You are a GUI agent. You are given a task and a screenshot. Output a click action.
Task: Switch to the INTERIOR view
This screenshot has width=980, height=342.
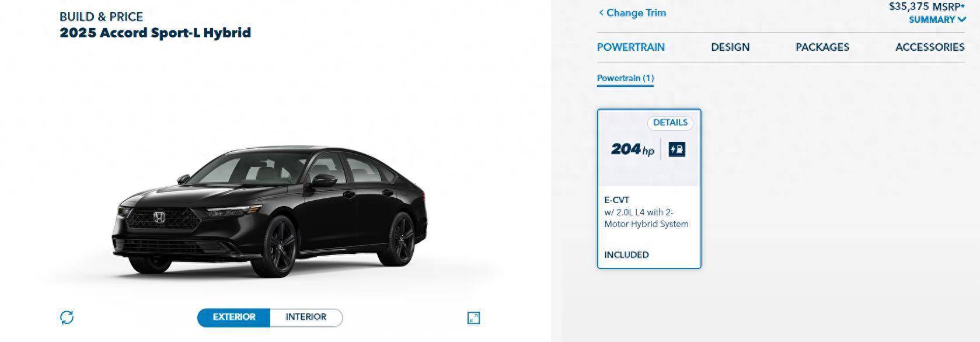pos(306,317)
